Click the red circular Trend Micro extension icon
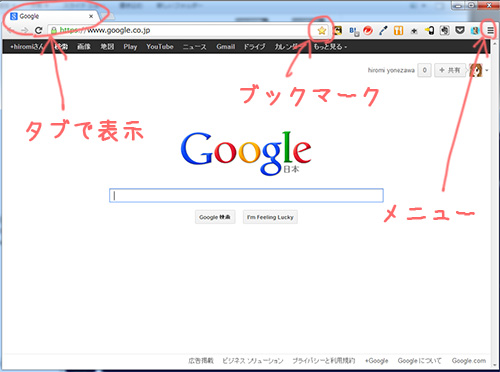Screen dimensions: 500x372 point(368,31)
